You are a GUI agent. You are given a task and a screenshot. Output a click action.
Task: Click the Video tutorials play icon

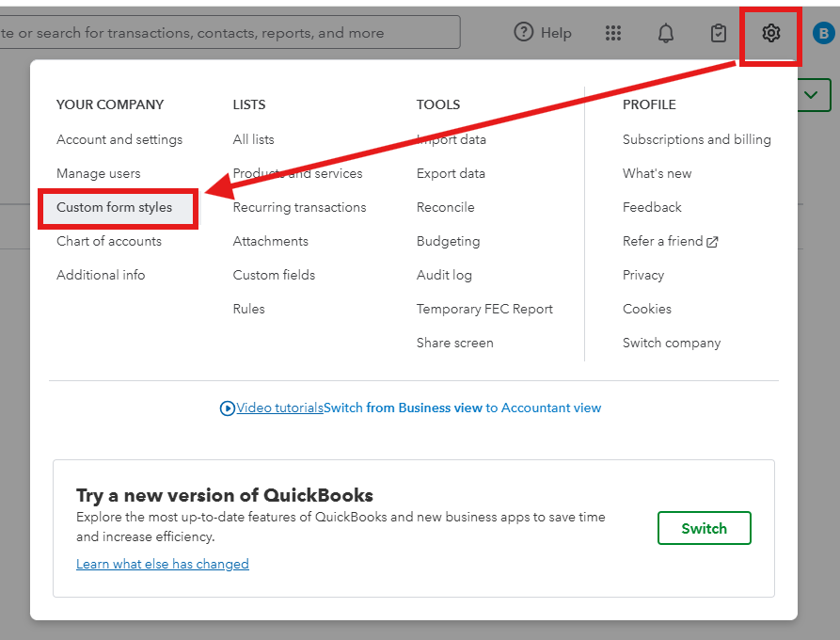227,408
